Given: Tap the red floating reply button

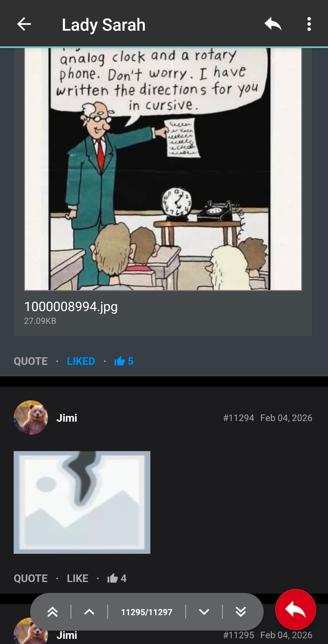Looking at the screenshot, I should pyautogui.click(x=296, y=609).
